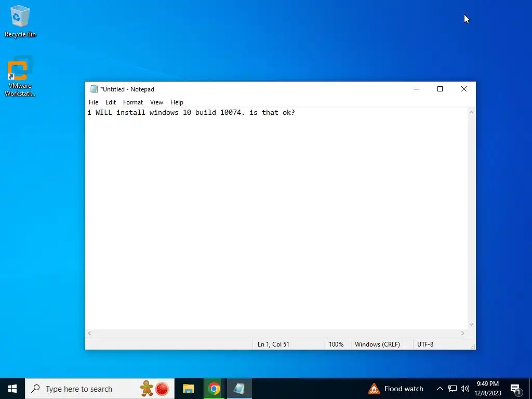
Task: Click in the taskbar search box
Action: [x=100, y=389]
